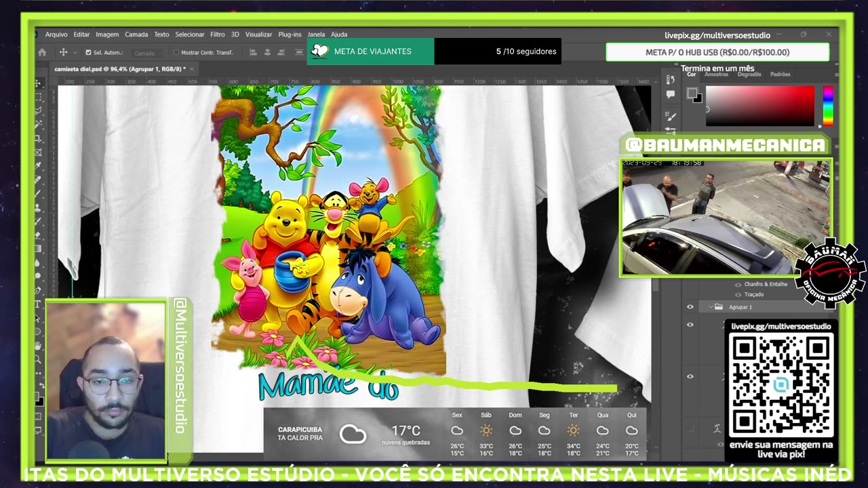Select the Path Selection tool

pyautogui.click(x=38, y=319)
